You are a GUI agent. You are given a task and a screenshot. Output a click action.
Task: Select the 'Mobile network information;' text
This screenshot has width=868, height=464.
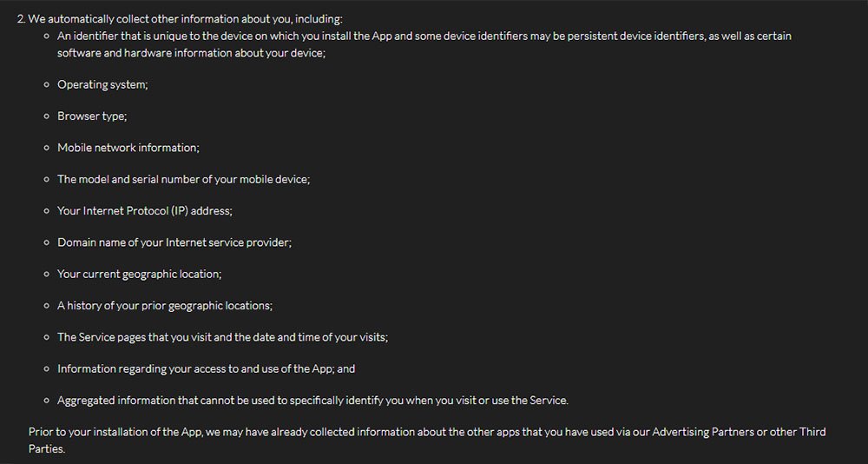(x=128, y=148)
